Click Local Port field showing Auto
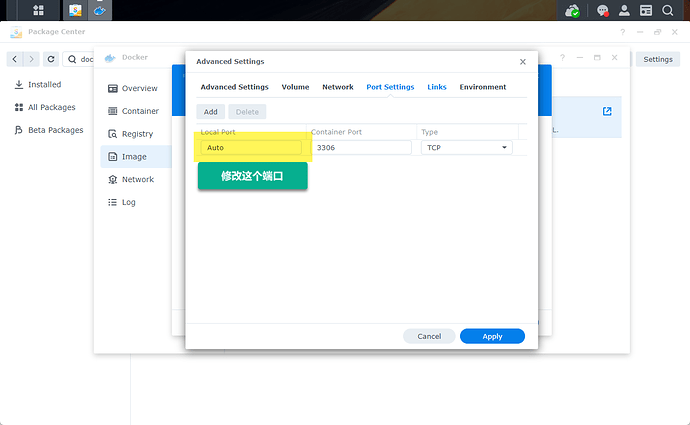 coord(251,147)
